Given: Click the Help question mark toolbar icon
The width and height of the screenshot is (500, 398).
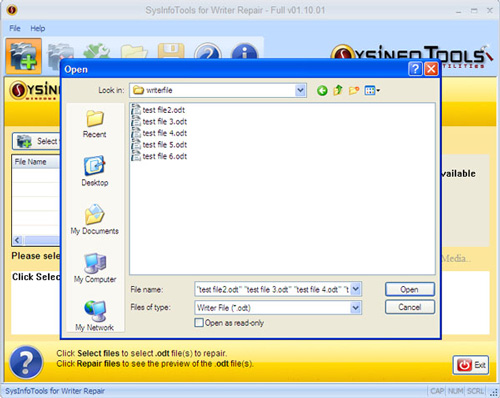Looking at the screenshot, I should point(208,52).
